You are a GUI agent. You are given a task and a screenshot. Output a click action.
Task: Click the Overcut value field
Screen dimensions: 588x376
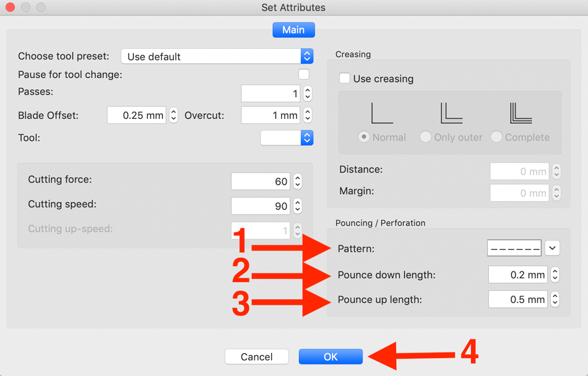click(270, 115)
